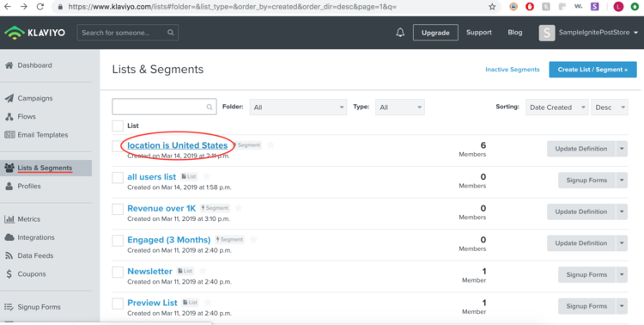Expand arrow next to 'all users list' Signup Forms
The width and height of the screenshot is (644, 325).
pos(622,181)
